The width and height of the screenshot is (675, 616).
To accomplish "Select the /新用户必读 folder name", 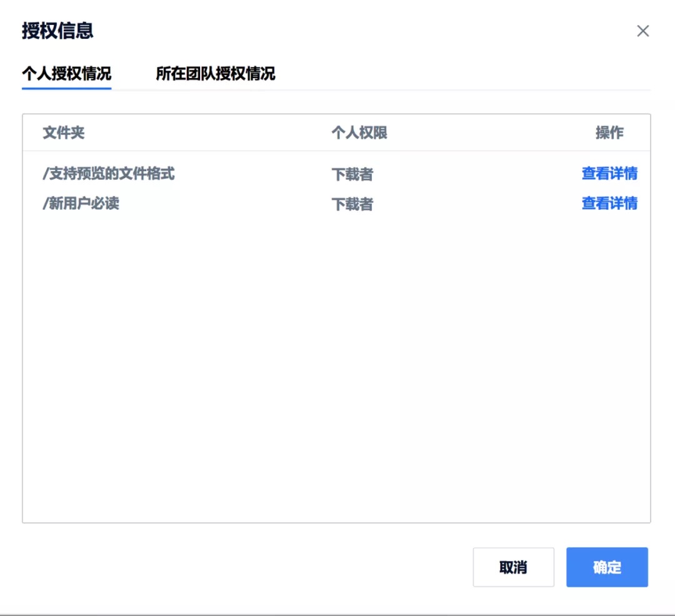I will (x=81, y=203).
